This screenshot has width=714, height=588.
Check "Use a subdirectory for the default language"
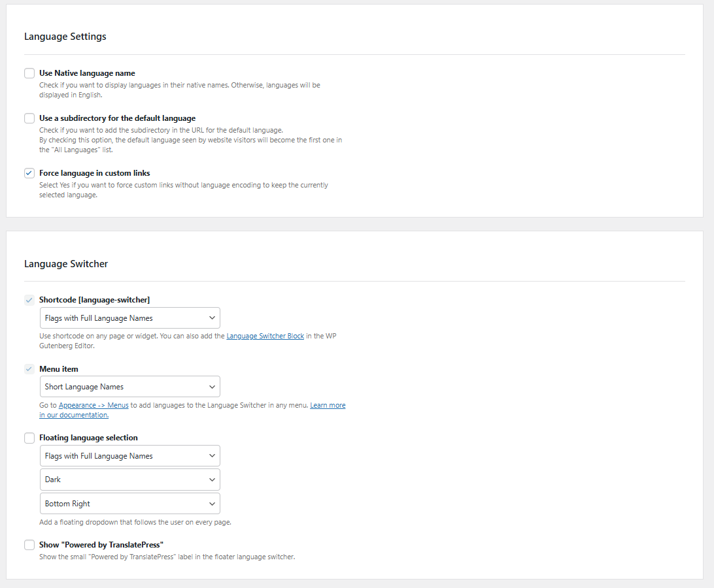click(29, 118)
